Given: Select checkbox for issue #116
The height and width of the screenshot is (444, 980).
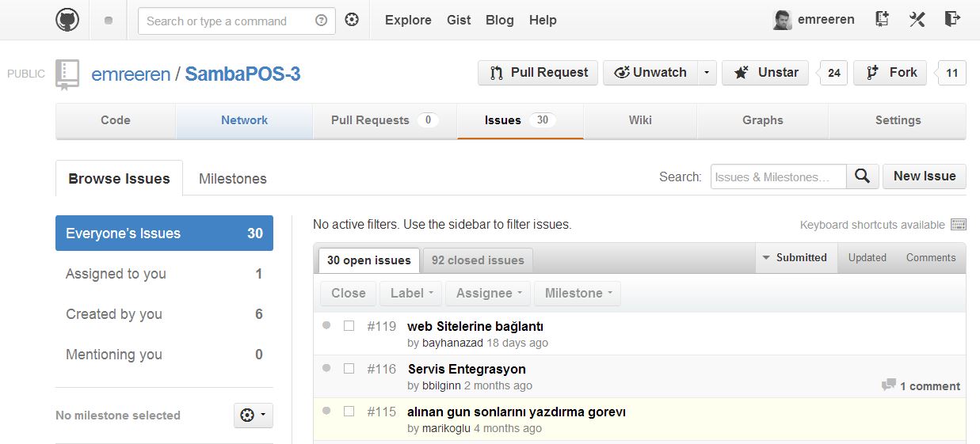Looking at the screenshot, I should pyautogui.click(x=349, y=369).
